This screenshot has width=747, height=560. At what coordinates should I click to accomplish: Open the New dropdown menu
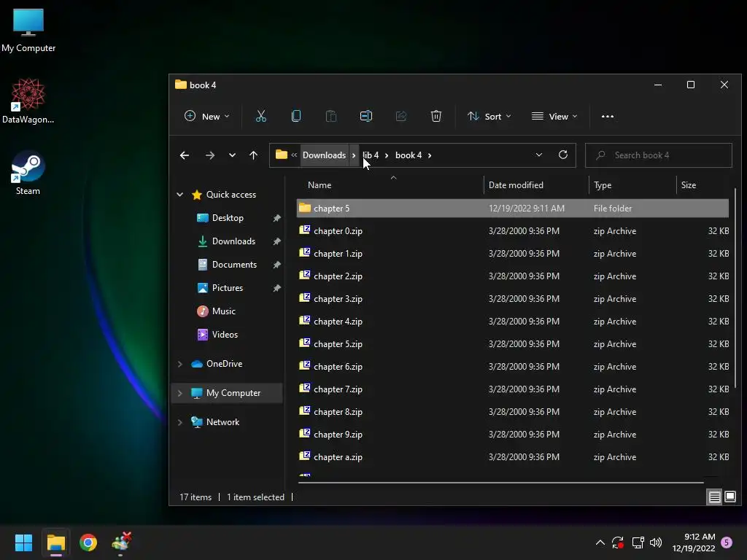click(x=206, y=116)
